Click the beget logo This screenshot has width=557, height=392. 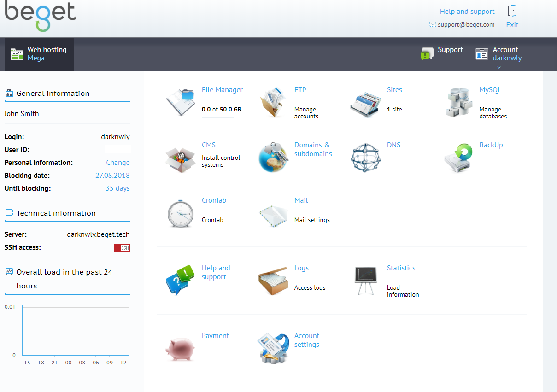(40, 16)
